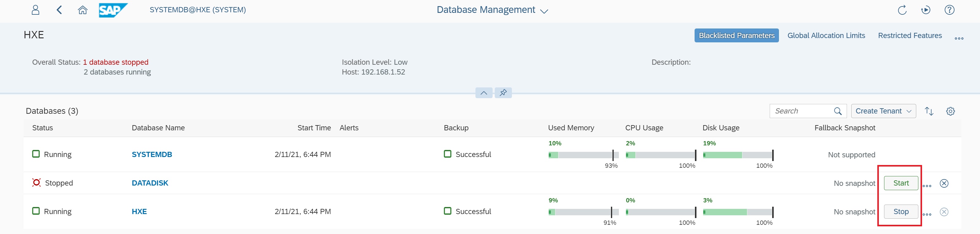Click the Stopped status icon for DATADISK
The width and height of the screenshot is (980, 234).
(x=36, y=183)
